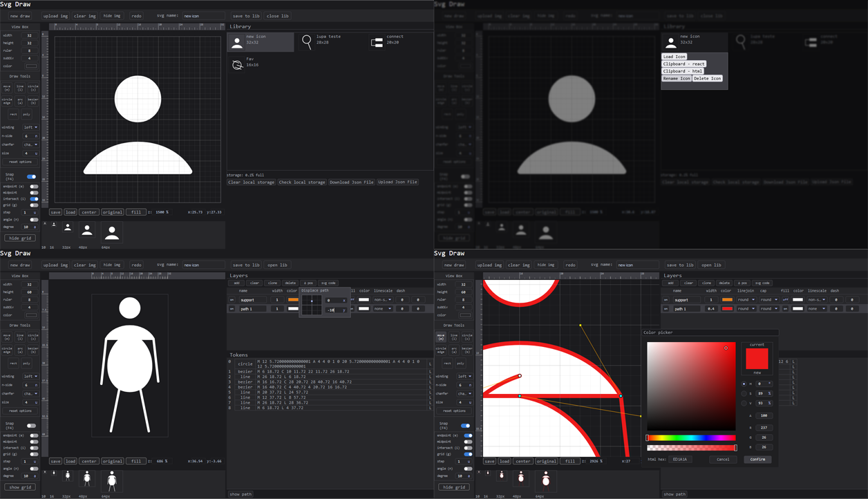
Task: Open the path 1 linescale dropdown in the Color picker window
Action: [x=818, y=308]
